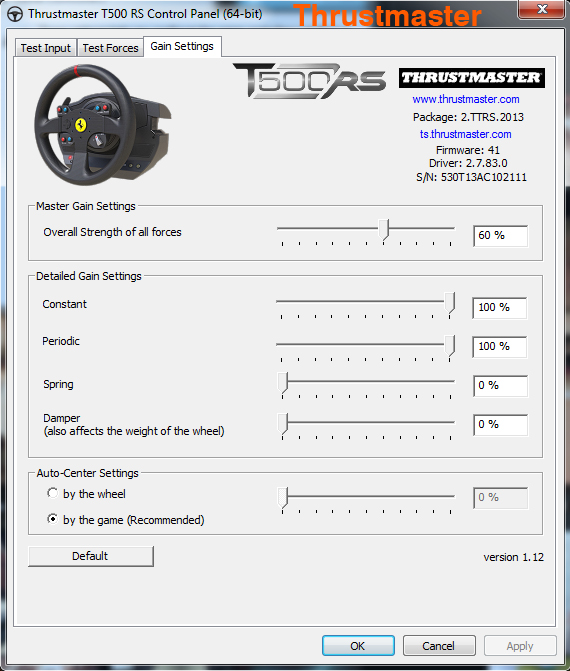This screenshot has width=570, height=671.
Task: Click the T500 RS wheel product image
Action: click(x=103, y=125)
